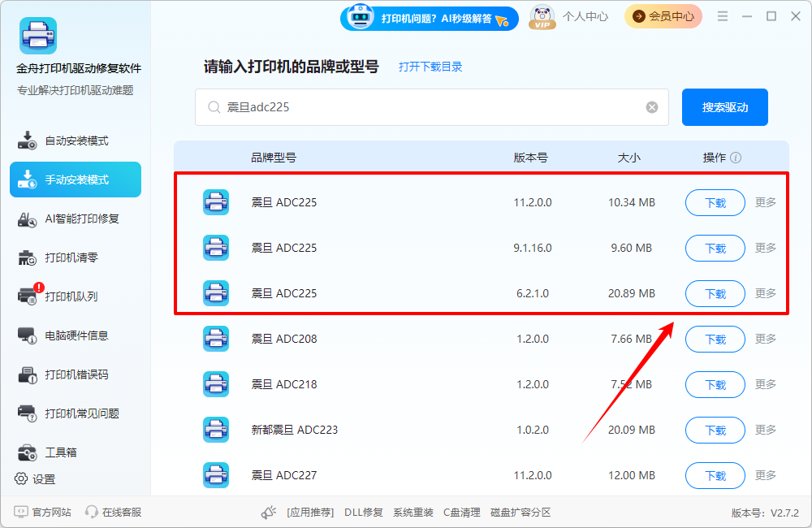Open AI智能打印修复

[76, 219]
